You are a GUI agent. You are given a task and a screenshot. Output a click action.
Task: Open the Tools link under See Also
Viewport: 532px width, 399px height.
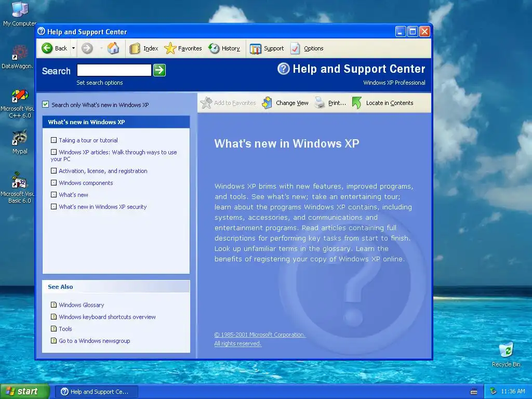pos(65,329)
